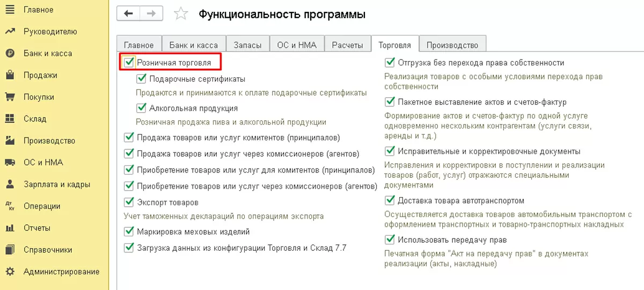Open the Склад sidebar section
644x290 pixels.
coord(35,119)
